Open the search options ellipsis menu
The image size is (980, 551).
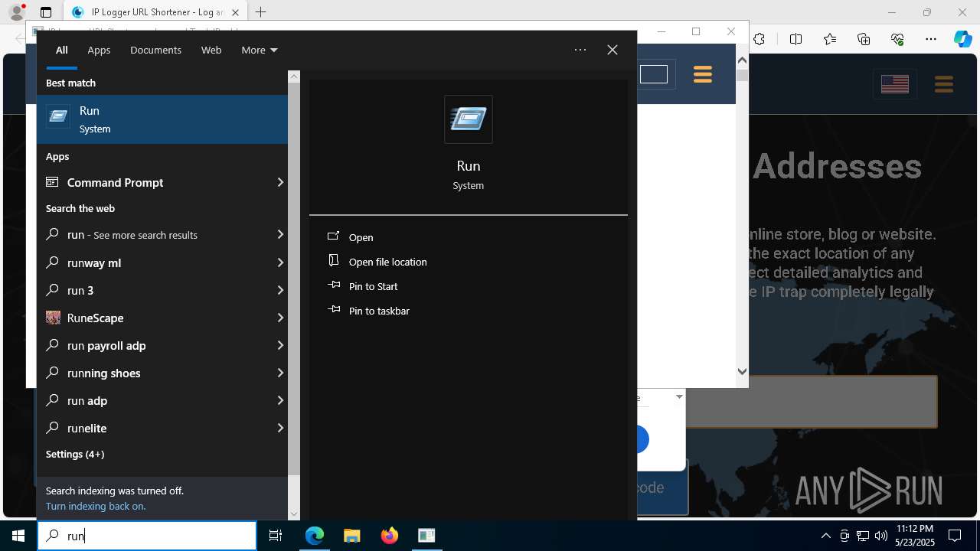pos(580,50)
